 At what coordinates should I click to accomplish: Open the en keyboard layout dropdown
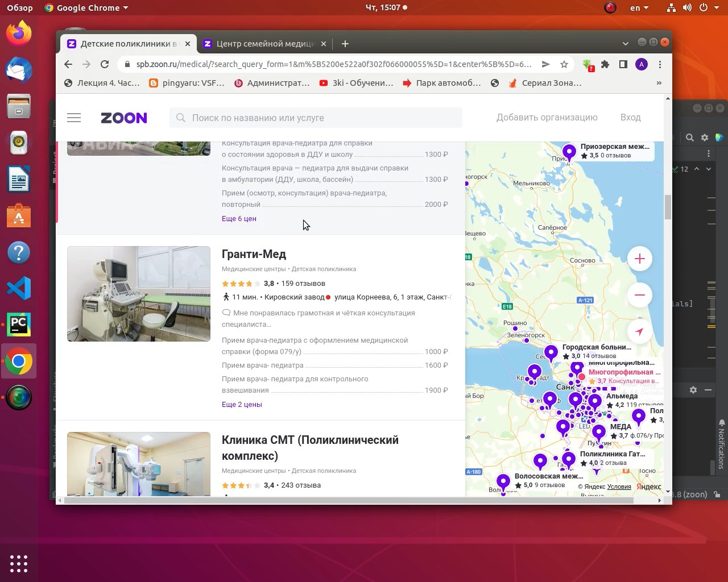point(639,8)
